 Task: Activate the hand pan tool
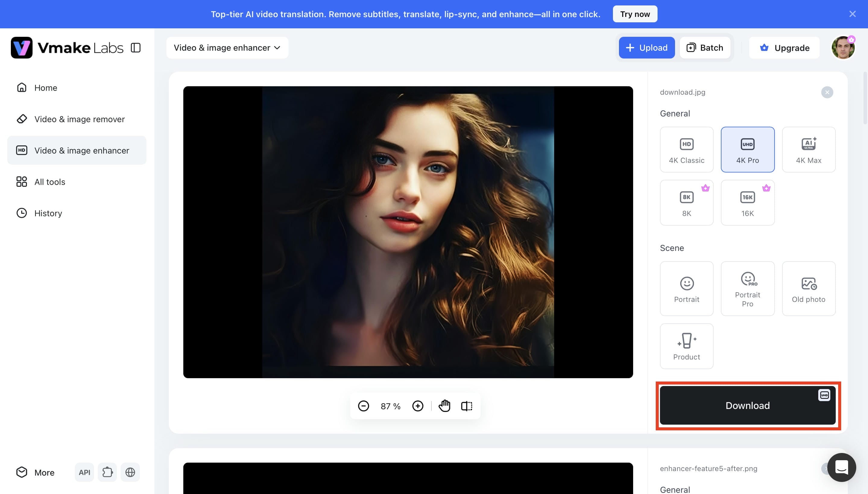pyautogui.click(x=444, y=406)
